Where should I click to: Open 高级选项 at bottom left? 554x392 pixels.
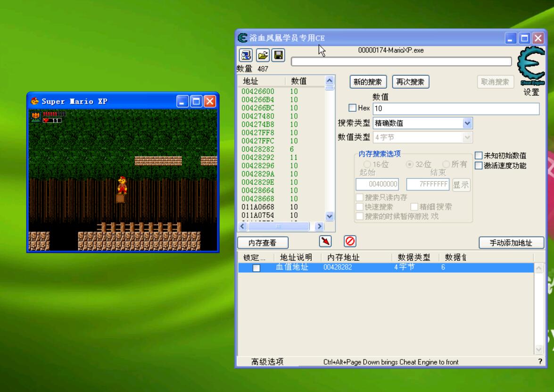pyautogui.click(x=267, y=362)
